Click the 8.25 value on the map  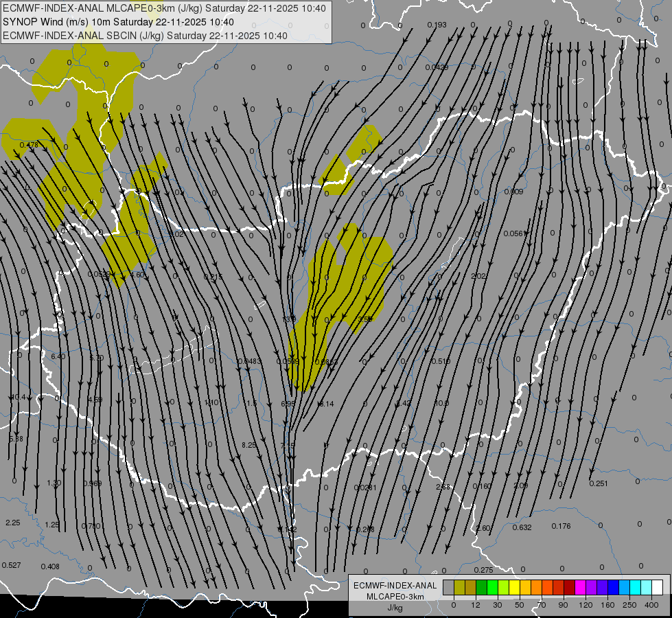click(249, 445)
